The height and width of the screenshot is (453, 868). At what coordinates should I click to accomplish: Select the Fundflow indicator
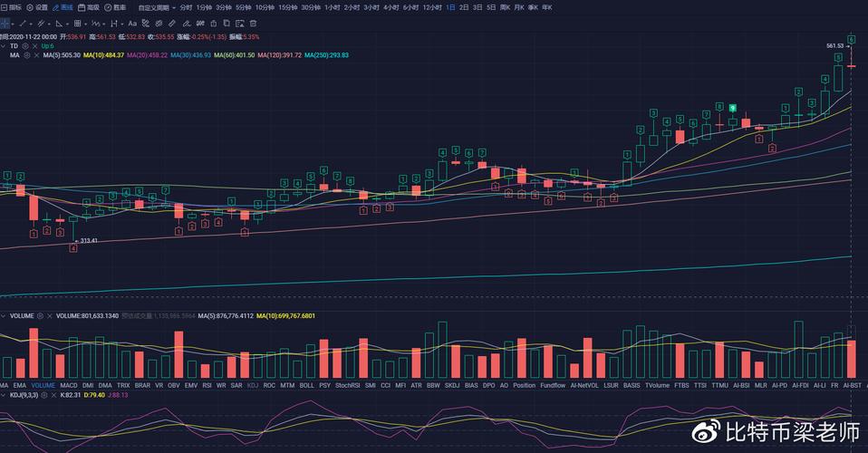[553, 385]
